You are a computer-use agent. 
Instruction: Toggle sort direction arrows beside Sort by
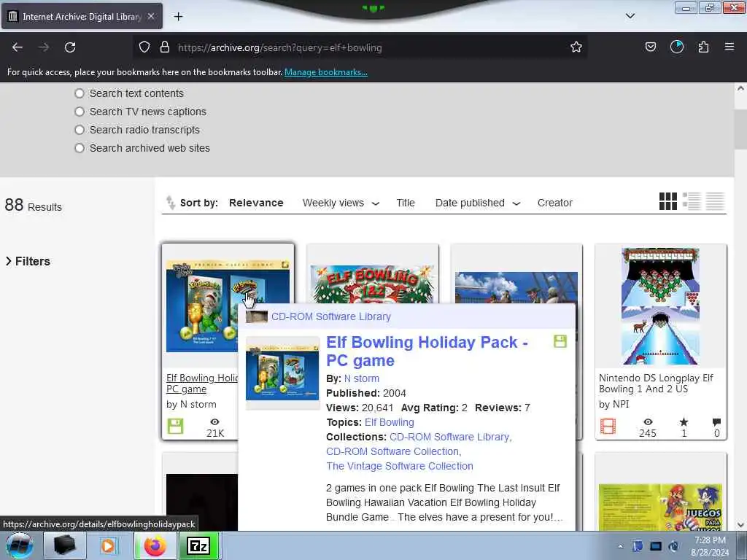click(170, 203)
